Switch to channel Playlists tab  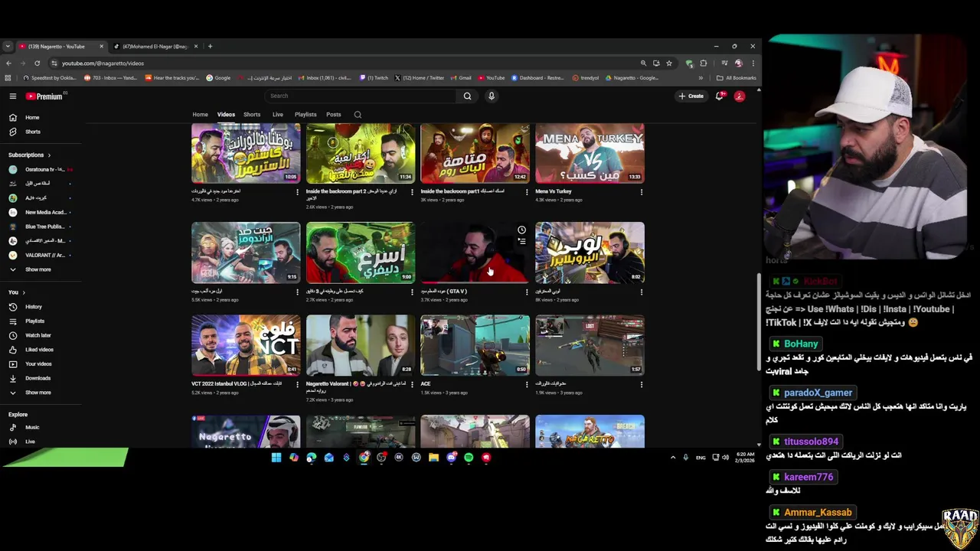305,115
